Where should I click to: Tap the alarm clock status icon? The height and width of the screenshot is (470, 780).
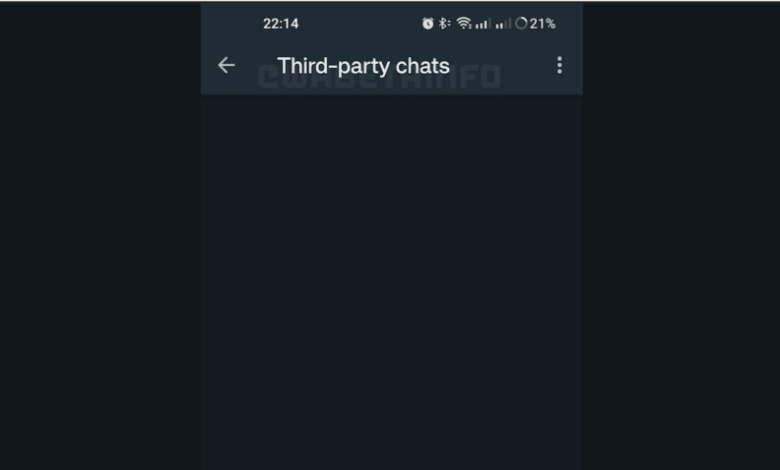428,23
